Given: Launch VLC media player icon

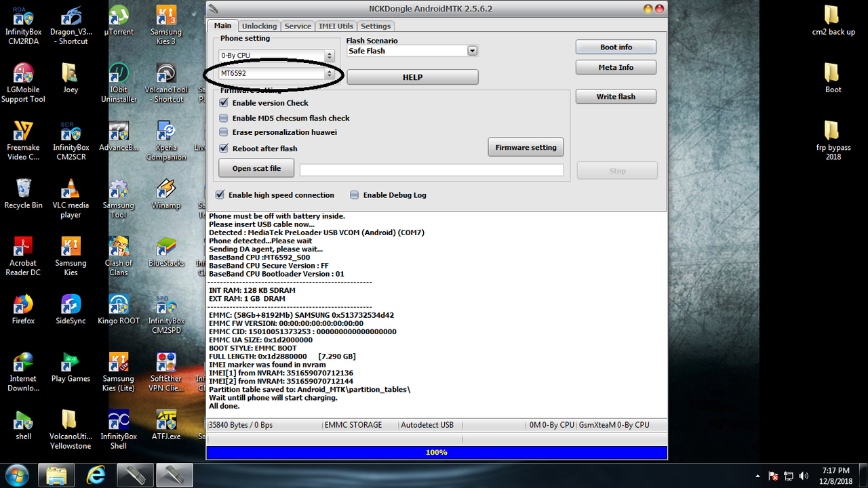Looking at the screenshot, I should point(71,199).
